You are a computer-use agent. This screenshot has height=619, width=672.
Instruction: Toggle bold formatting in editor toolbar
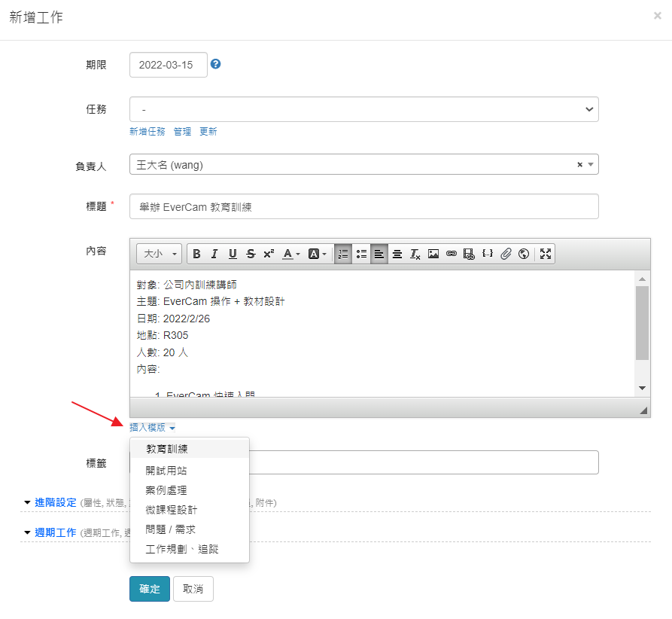tap(196, 254)
